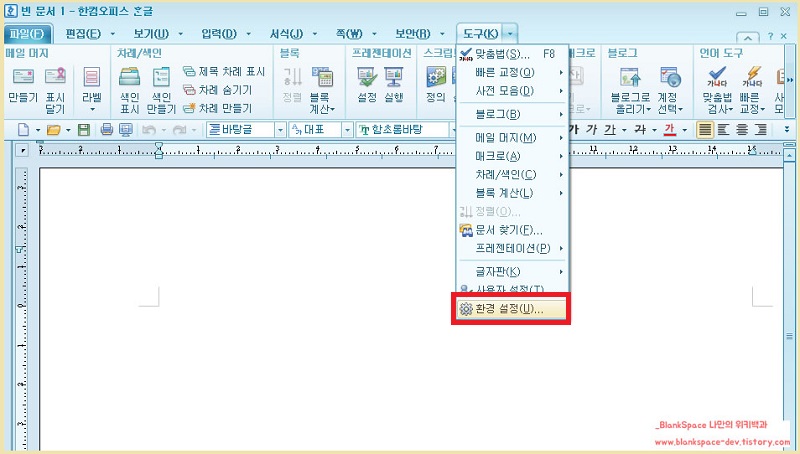The height and width of the screenshot is (454, 800).
Task: Toggle right alignment button
Action: coord(761,130)
